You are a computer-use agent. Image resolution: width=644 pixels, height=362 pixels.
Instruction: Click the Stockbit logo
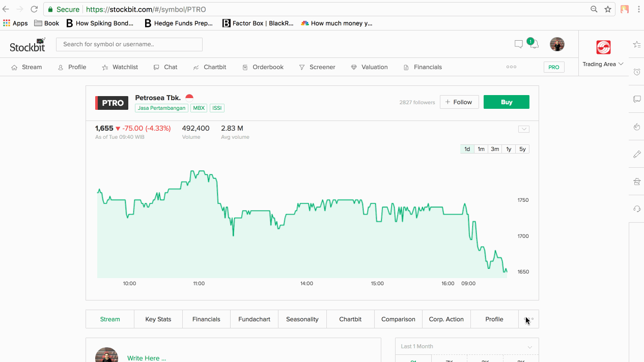click(x=27, y=45)
